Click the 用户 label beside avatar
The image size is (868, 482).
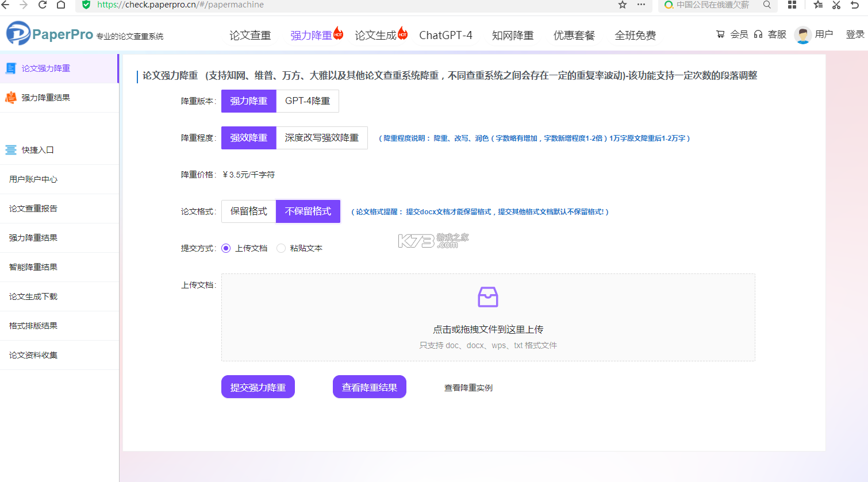(x=824, y=34)
